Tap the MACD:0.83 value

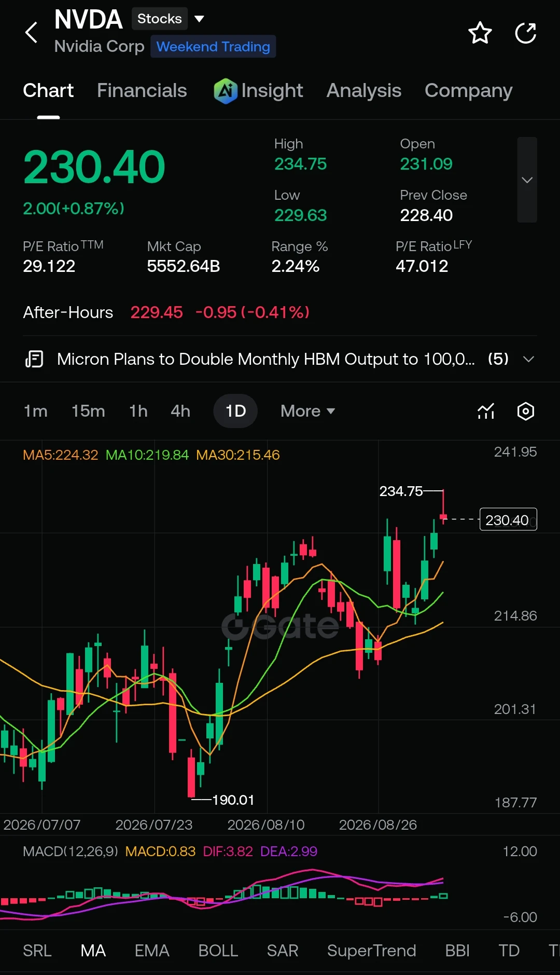160,852
